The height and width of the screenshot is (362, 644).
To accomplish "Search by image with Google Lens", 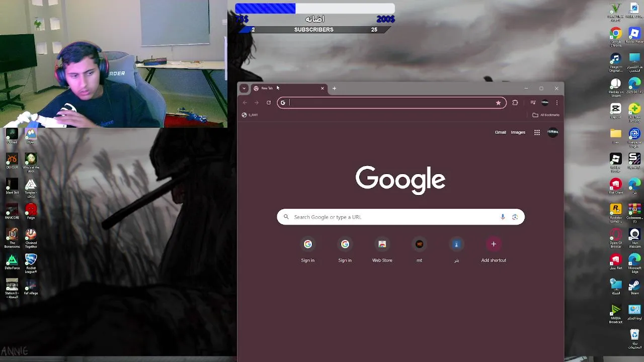I will (515, 217).
